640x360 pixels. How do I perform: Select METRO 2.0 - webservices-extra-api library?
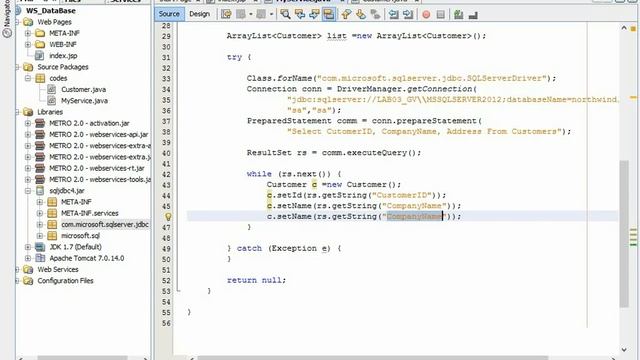tap(100, 146)
